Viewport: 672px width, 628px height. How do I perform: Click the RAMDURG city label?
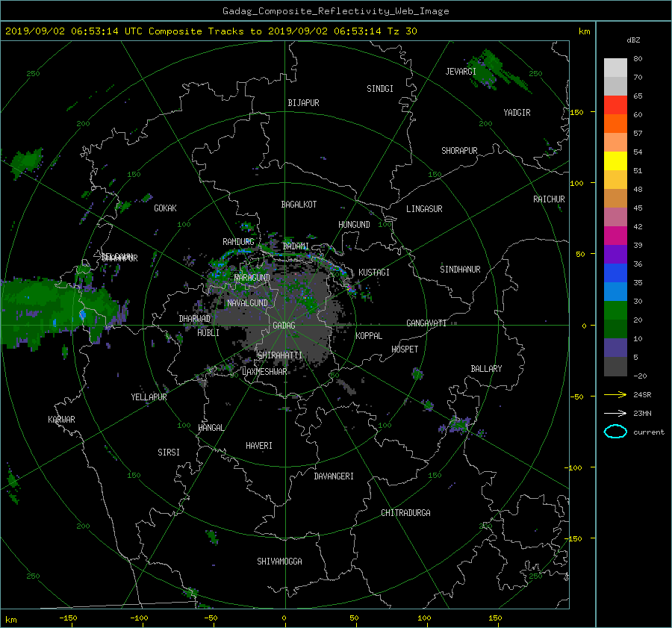(238, 242)
